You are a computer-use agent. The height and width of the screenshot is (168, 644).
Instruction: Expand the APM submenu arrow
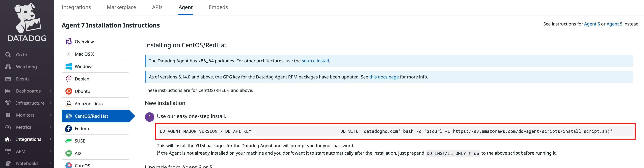click(x=50, y=151)
